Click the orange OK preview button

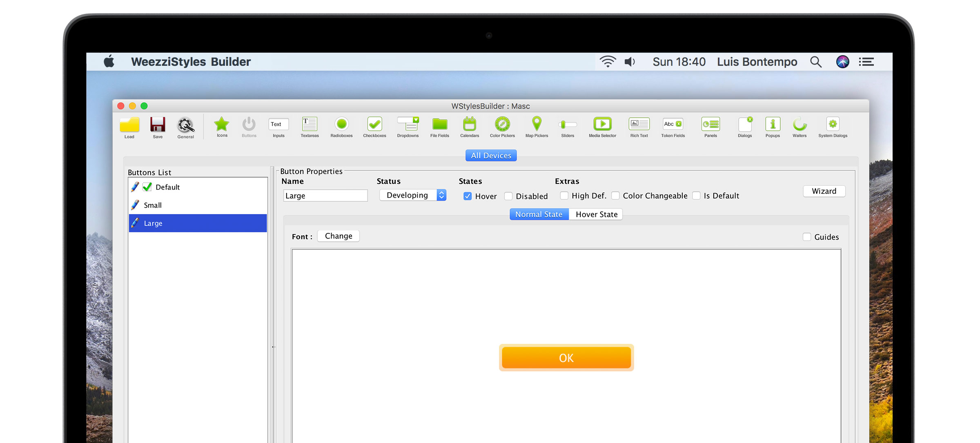(x=566, y=358)
